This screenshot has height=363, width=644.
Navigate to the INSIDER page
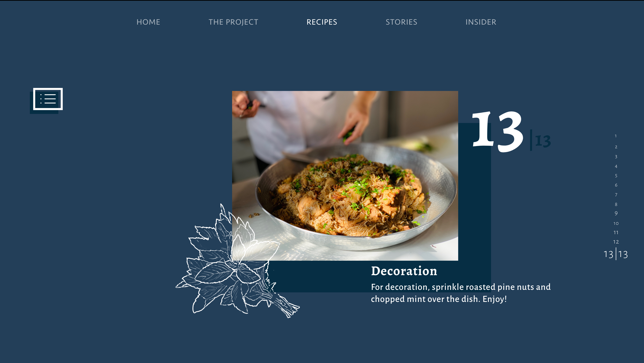pyautogui.click(x=481, y=22)
